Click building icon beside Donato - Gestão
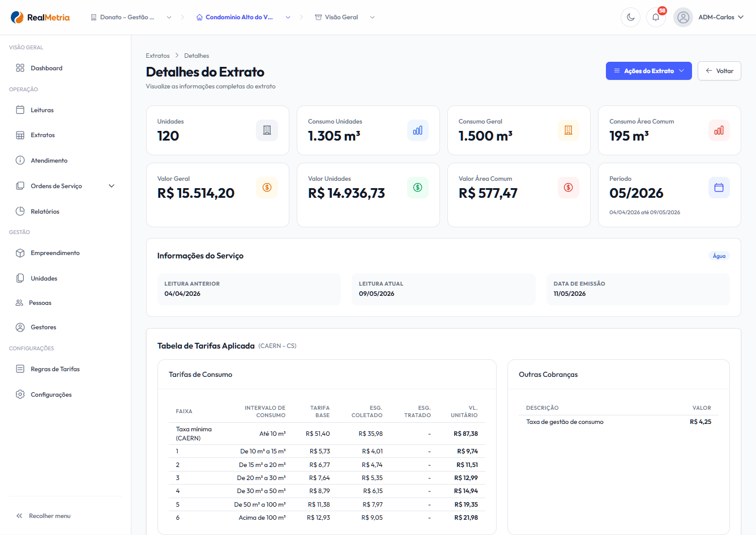This screenshot has height=535, width=756. 94,17
